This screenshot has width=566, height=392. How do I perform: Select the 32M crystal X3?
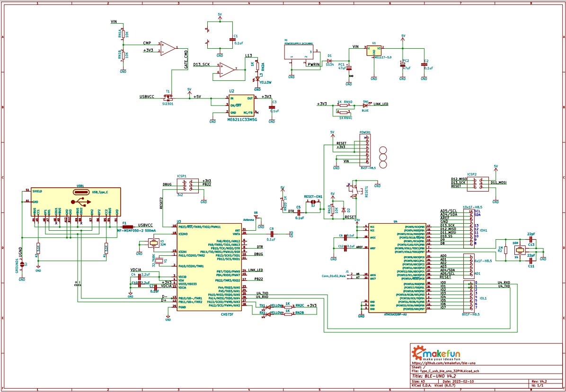click(154, 244)
